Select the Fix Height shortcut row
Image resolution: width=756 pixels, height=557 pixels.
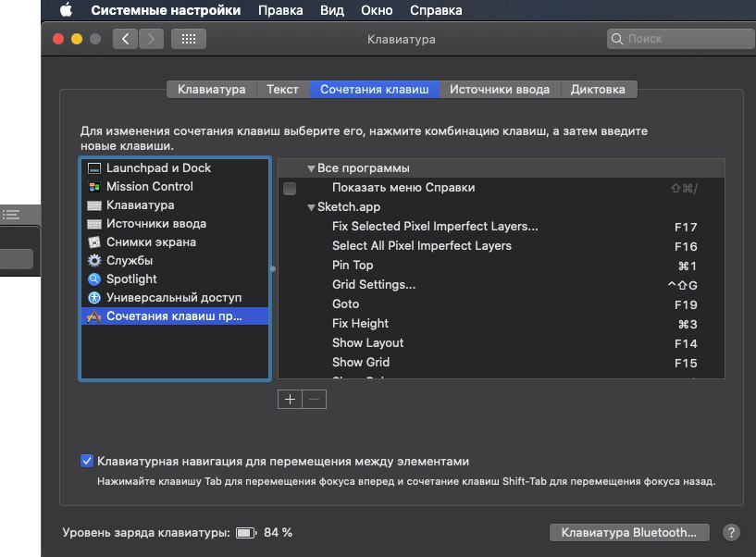(502, 324)
